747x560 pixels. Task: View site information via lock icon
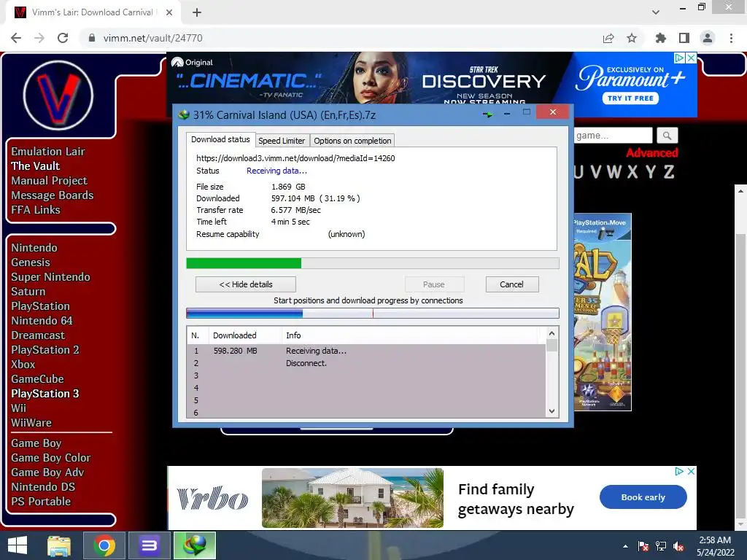pos(92,38)
